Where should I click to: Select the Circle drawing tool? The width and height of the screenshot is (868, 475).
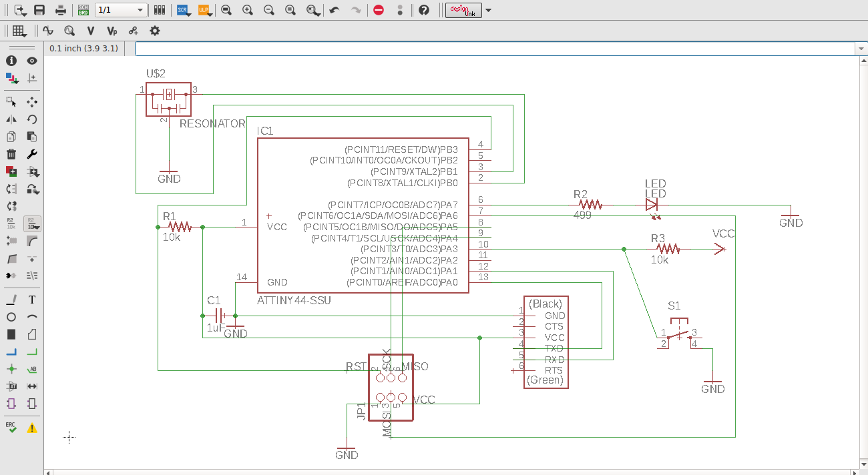click(x=11, y=318)
